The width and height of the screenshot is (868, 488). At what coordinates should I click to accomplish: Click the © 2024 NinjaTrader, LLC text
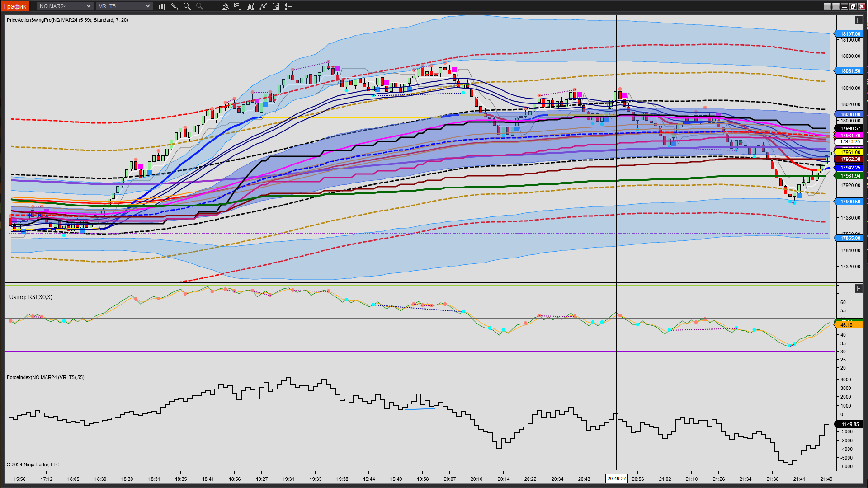click(x=33, y=465)
